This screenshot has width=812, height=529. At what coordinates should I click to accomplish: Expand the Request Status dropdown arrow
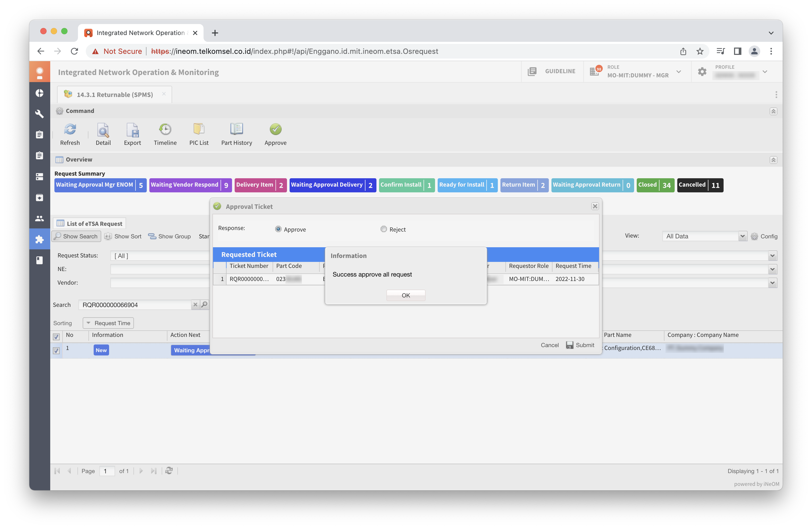coord(772,256)
